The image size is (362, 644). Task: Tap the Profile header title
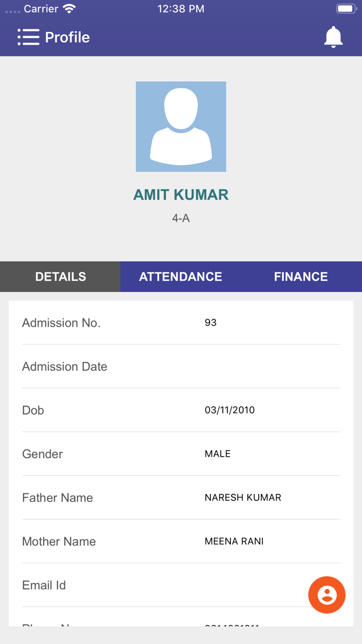tap(67, 37)
